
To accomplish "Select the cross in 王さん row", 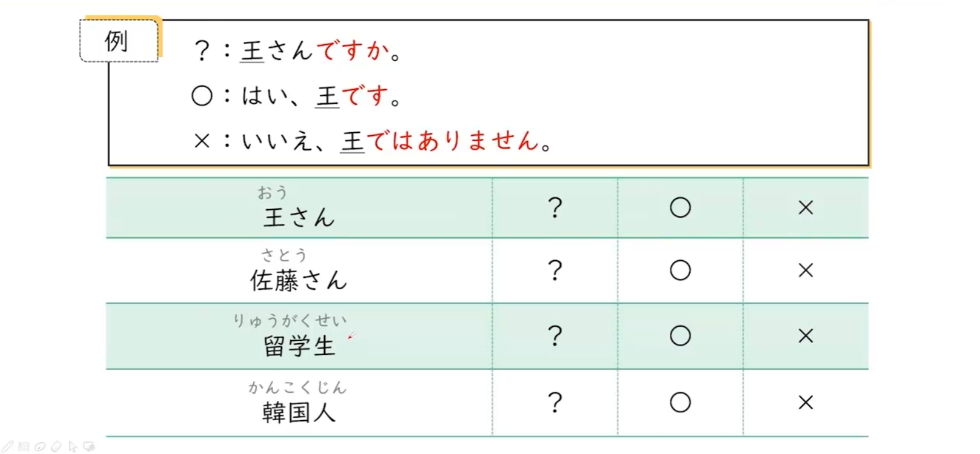I will [x=805, y=208].
